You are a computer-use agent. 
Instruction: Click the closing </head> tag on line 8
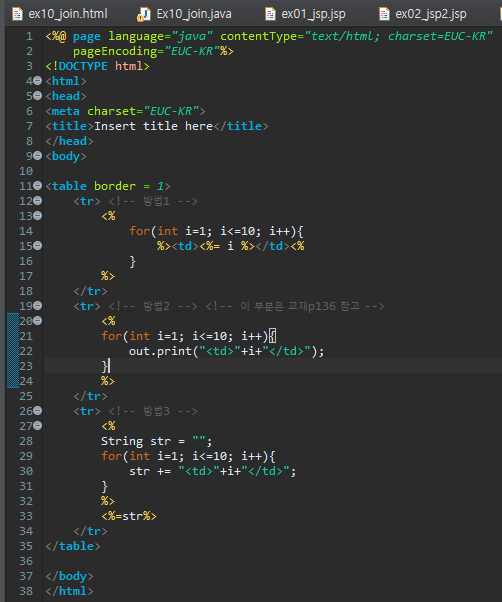[x=69, y=141]
